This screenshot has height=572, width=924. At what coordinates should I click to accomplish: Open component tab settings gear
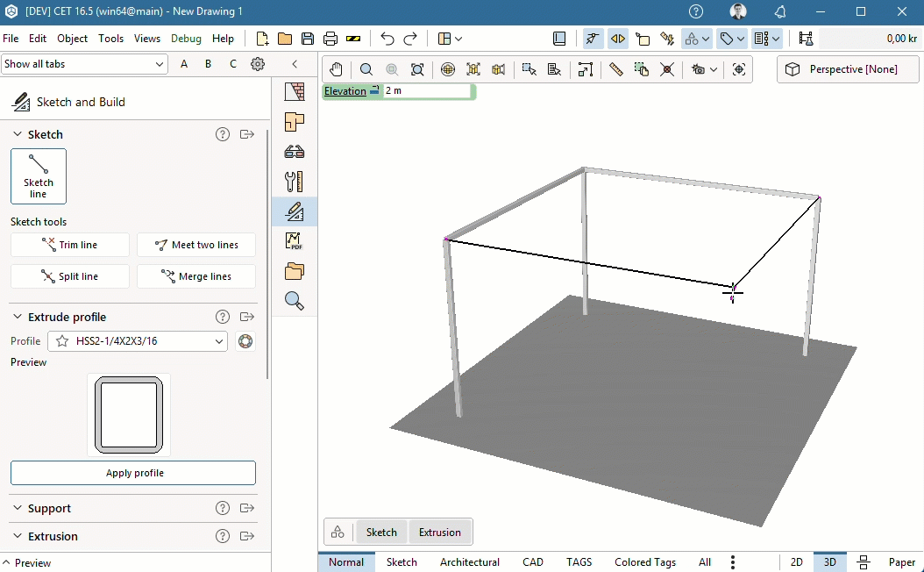[x=258, y=64]
